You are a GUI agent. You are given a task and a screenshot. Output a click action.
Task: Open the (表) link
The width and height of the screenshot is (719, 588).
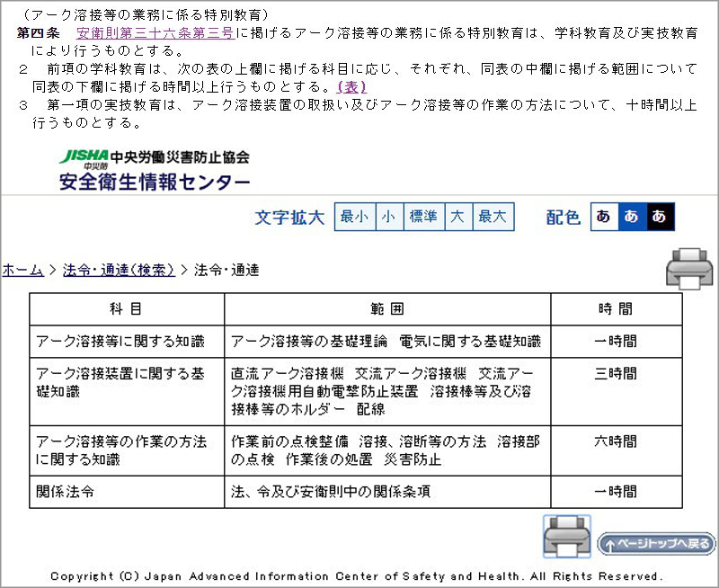(x=351, y=86)
